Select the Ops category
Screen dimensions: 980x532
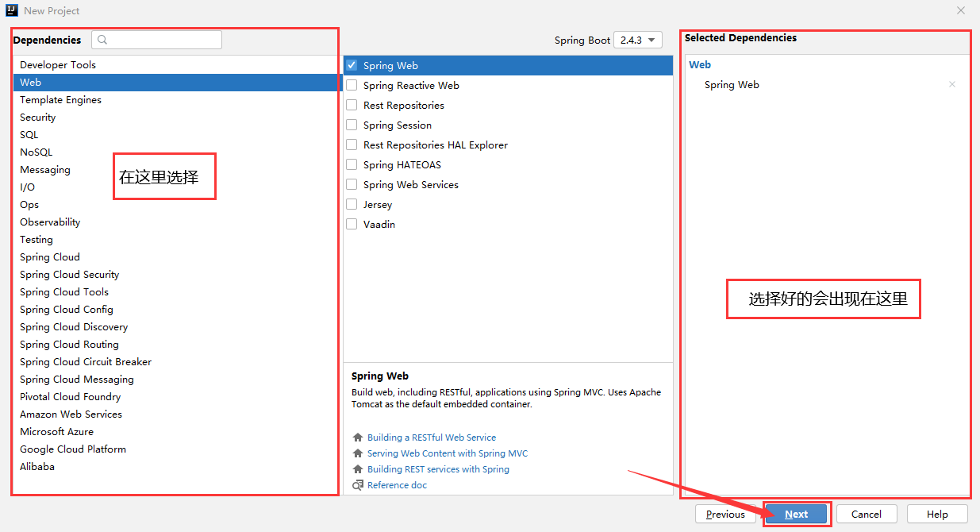pos(176,205)
